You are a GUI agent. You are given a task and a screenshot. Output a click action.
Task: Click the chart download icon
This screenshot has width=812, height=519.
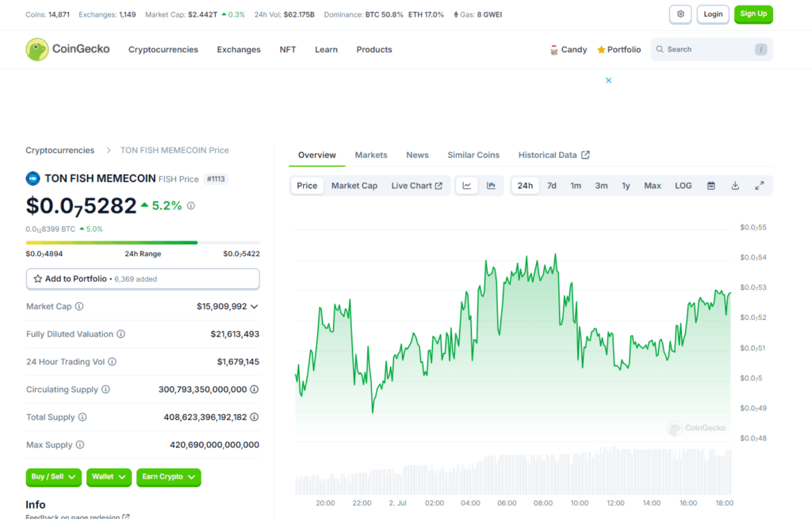(735, 186)
